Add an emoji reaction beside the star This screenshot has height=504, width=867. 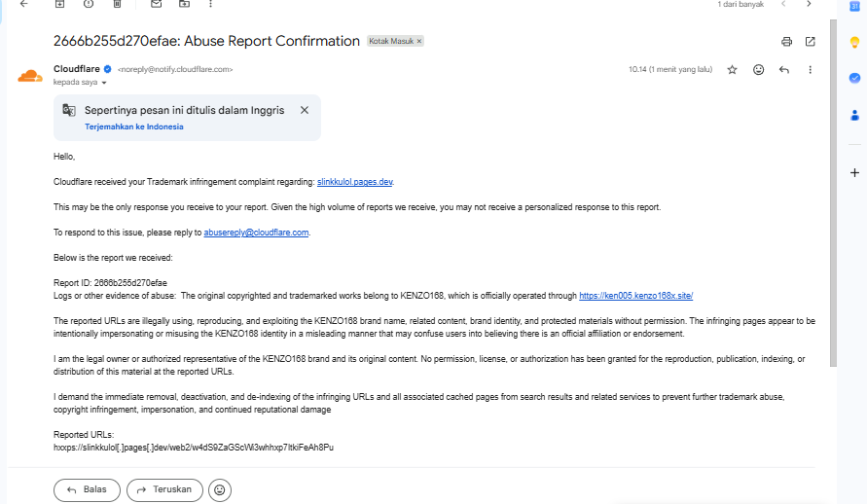(x=759, y=70)
